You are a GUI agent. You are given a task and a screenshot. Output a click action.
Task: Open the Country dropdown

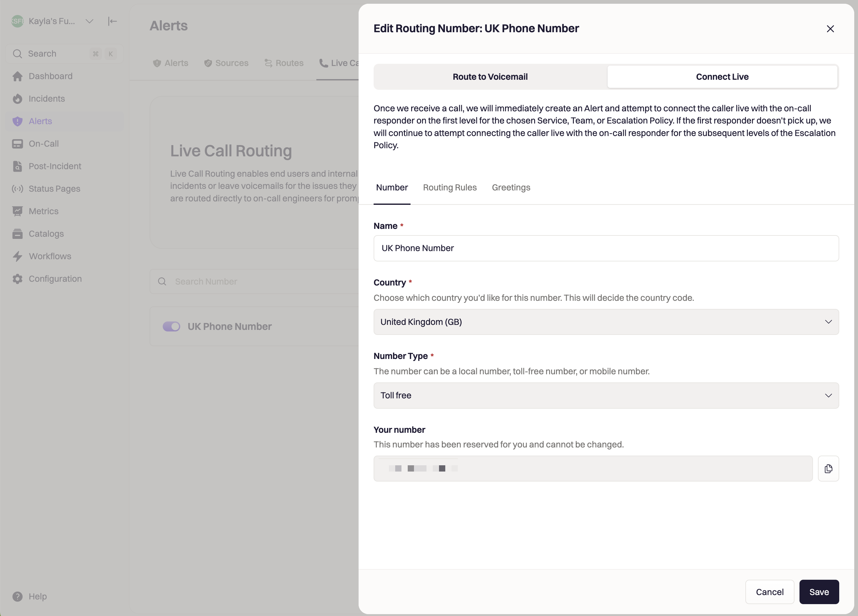pos(606,322)
